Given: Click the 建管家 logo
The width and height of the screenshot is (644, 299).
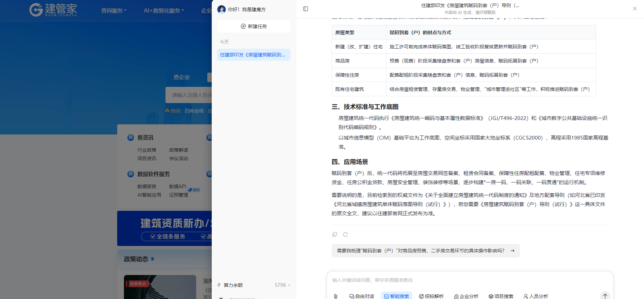Looking at the screenshot, I should 53,10.
